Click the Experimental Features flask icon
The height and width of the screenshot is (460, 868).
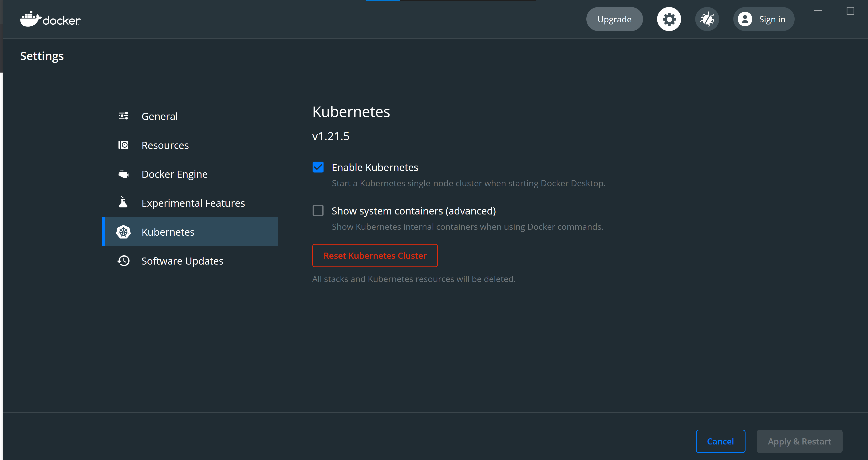pyautogui.click(x=123, y=202)
